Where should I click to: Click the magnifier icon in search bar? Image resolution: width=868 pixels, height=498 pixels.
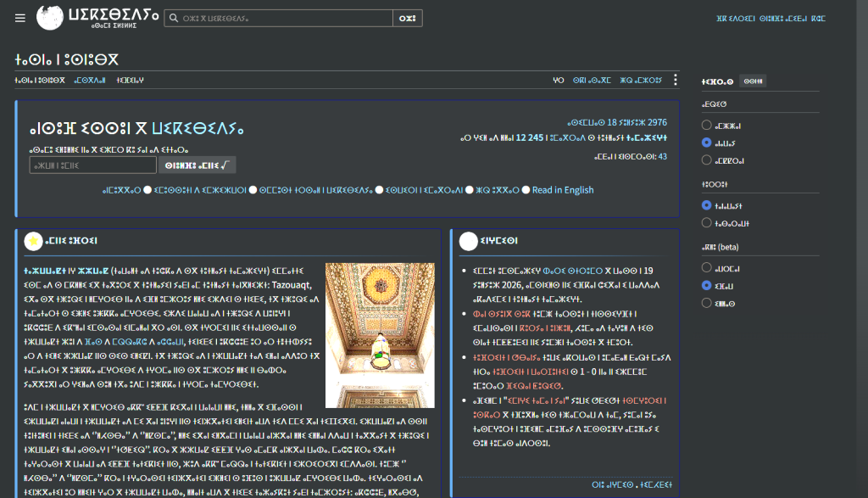tap(174, 19)
